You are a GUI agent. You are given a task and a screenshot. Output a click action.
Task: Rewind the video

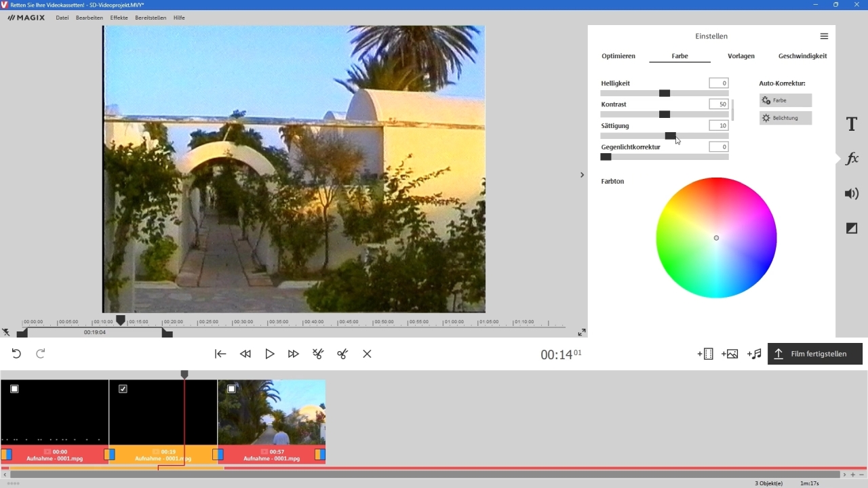tap(245, 354)
